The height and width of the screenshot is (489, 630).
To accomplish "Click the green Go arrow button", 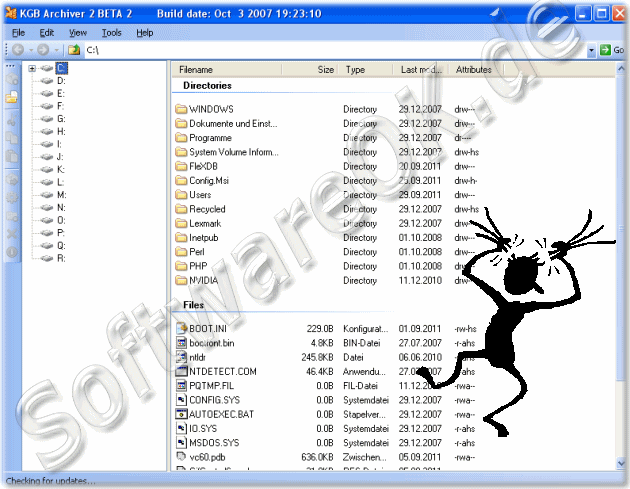I will (x=605, y=50).
